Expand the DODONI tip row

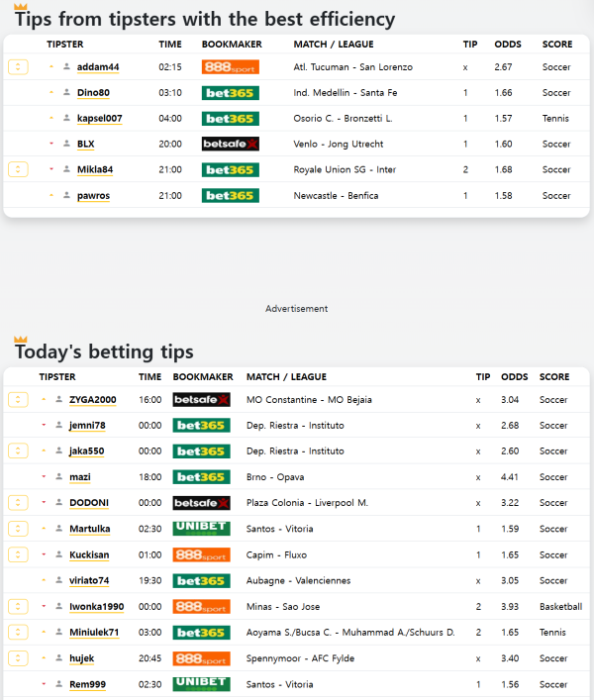pos(18,503)
